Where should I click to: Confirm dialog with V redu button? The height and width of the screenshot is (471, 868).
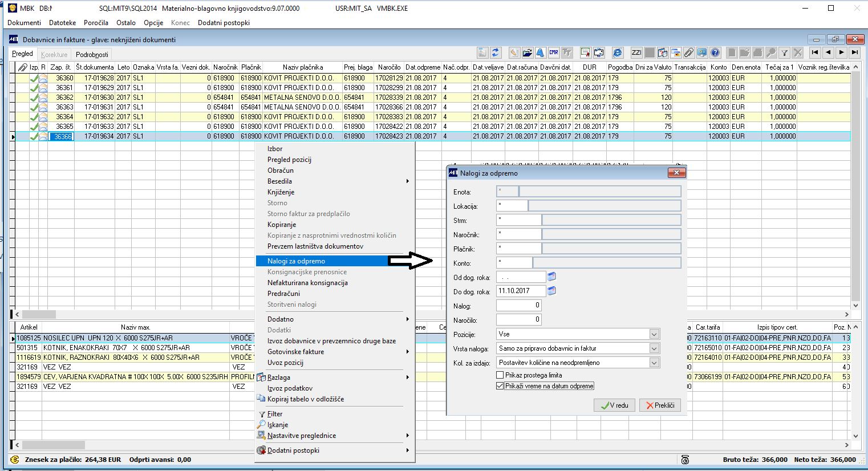pos(614,405)
